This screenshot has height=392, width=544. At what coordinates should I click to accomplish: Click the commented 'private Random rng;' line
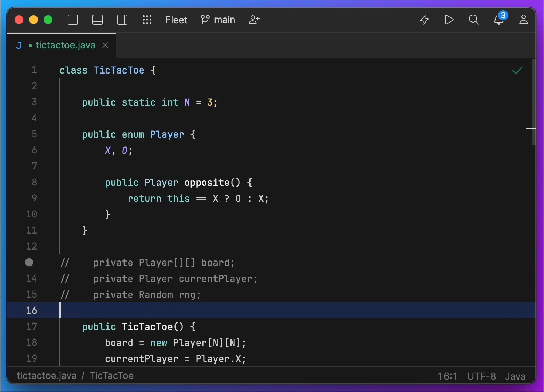click(130, 294)
